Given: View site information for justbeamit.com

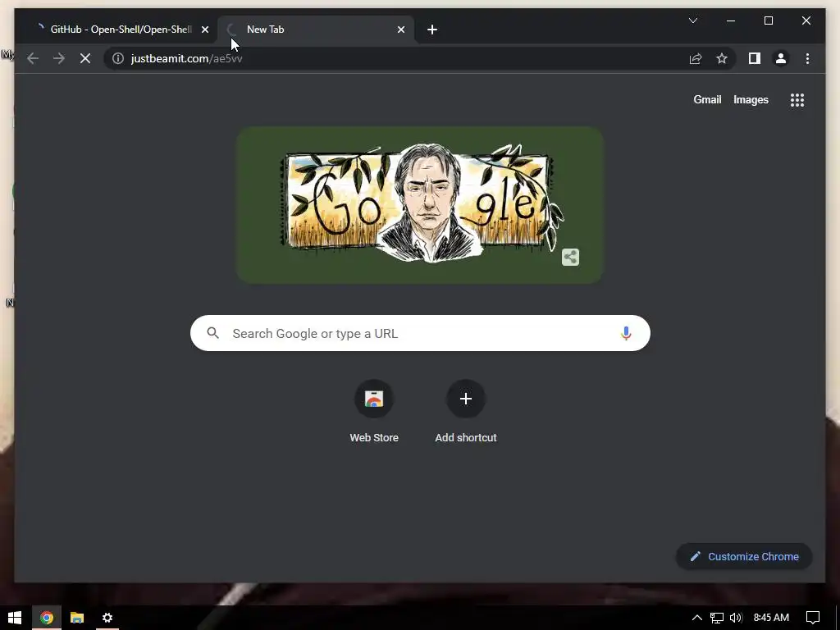Looking at the screenshot, I should point(118,58).
